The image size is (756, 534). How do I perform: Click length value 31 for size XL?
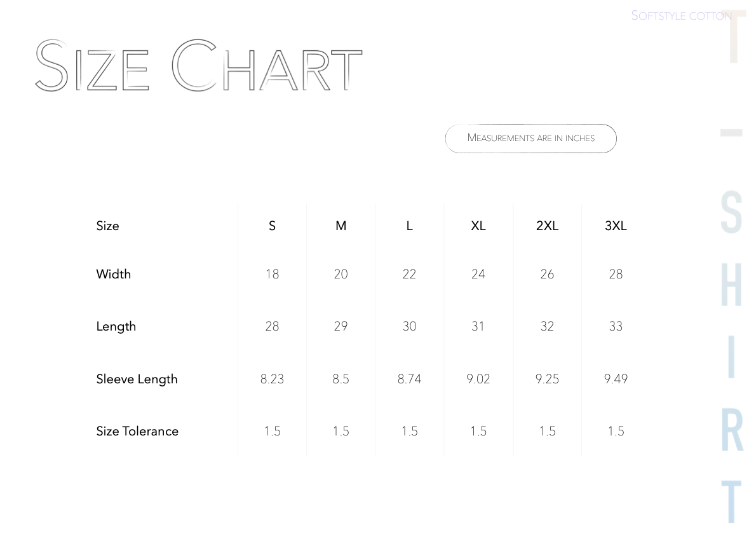click(x=478, y=326)
